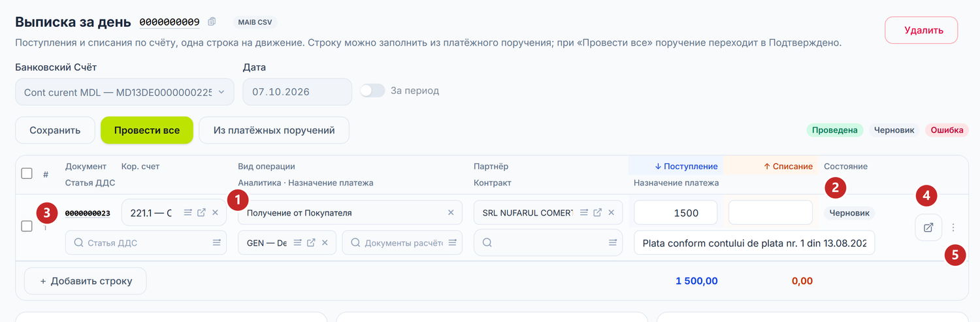
Task: Open list picker in 221.1 account field
Action: point(188,212)
